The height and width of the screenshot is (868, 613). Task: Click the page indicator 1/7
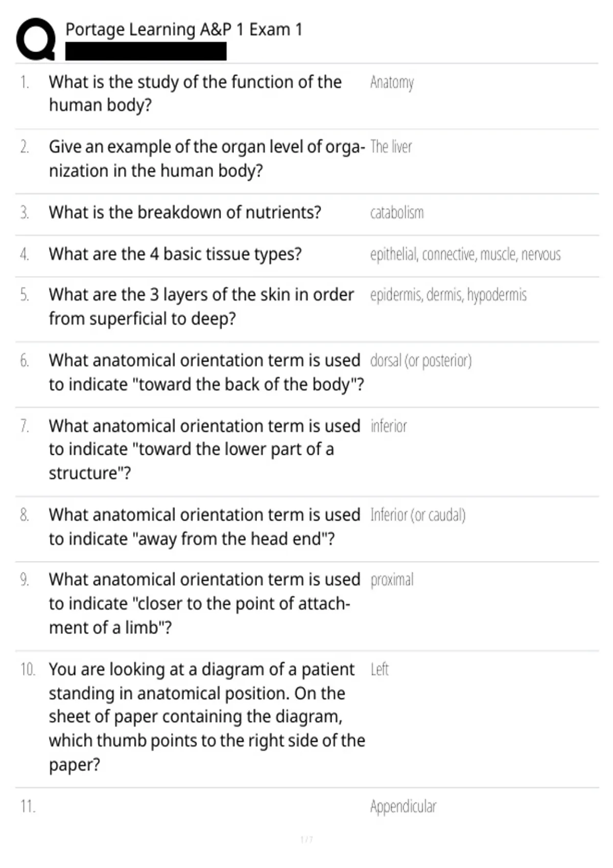click(x=306, y=839)
